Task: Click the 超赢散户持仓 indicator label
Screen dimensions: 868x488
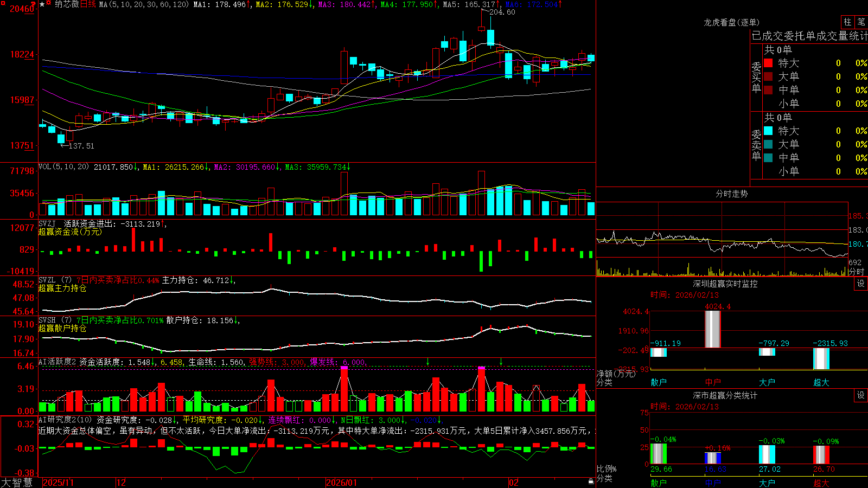Action: (62, 328)
